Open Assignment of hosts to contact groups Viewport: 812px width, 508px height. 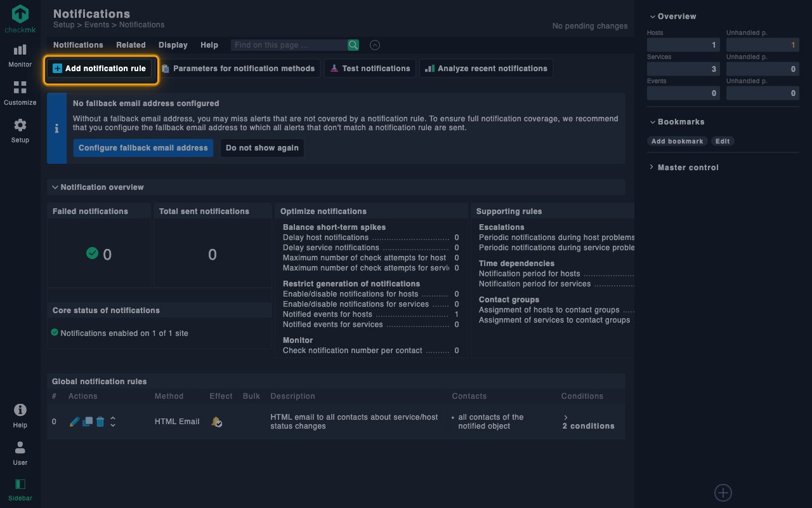549,310
